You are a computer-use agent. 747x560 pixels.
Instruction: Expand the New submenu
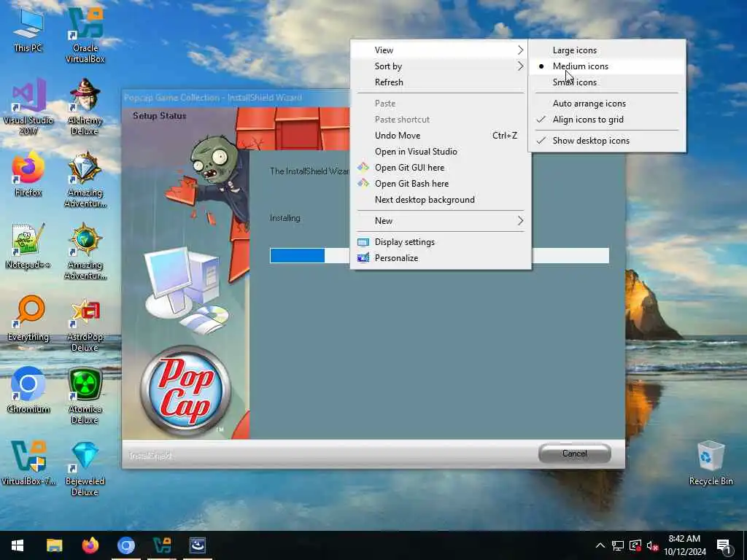[441, 221]
